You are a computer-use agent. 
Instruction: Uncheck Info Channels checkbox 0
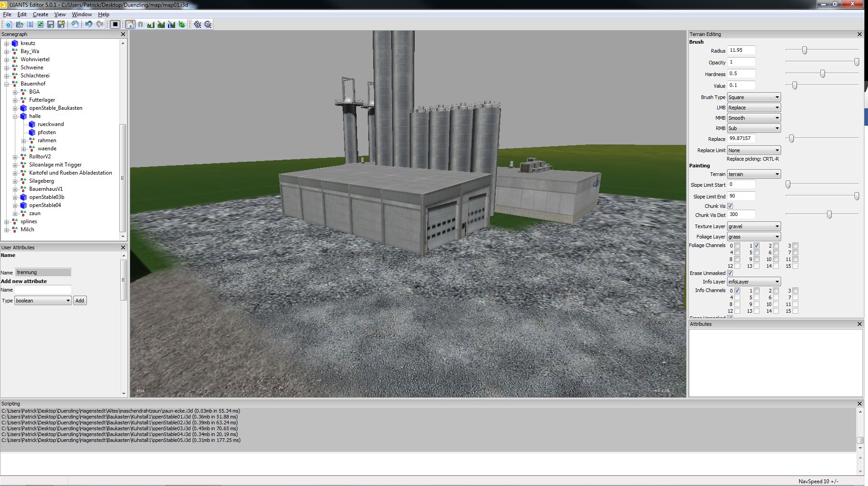point(737,291)
